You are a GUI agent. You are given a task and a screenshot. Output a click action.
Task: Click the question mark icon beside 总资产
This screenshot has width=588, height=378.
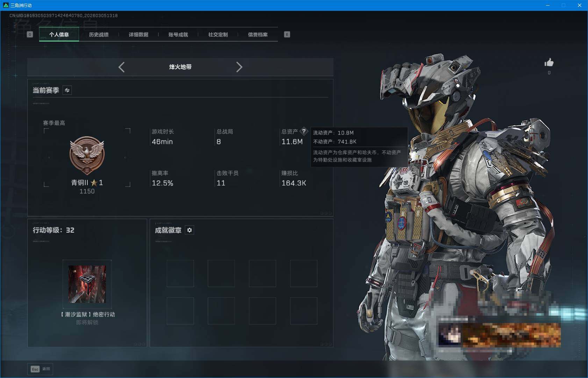(x=304, y=131)
